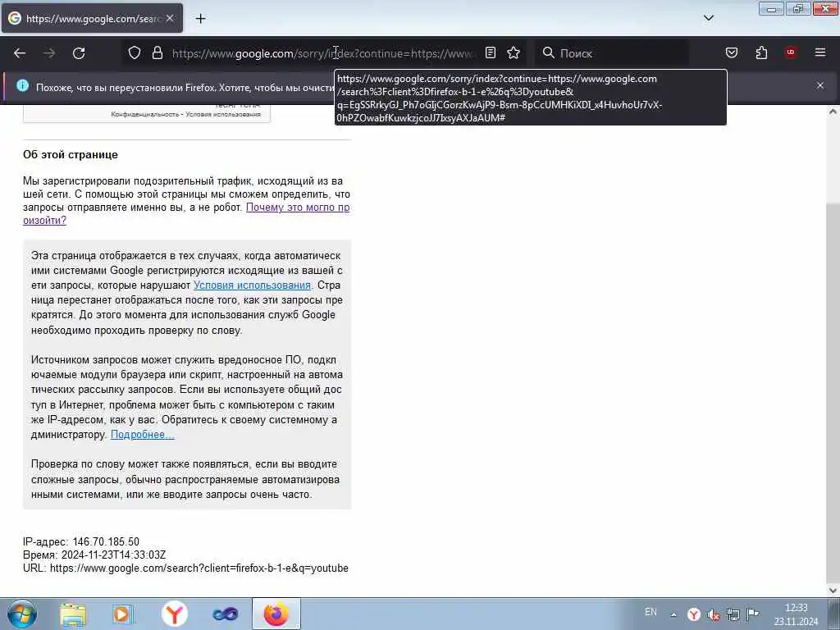
Task: Click the Yandex tray icon
Action: pos(694,614)
